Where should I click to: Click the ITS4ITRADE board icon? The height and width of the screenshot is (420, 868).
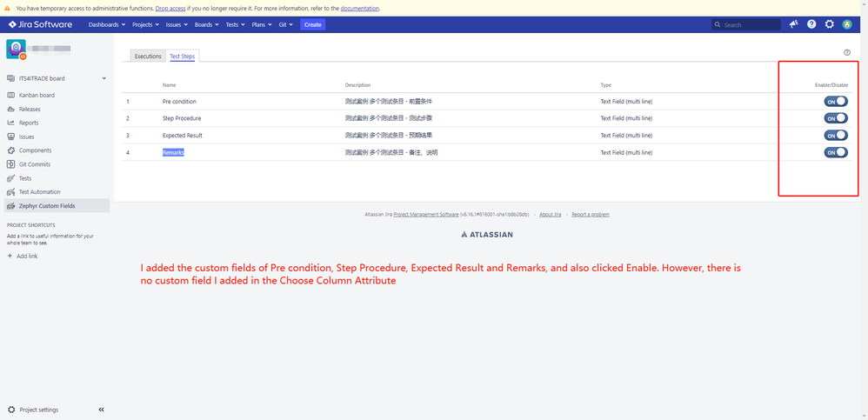10,78
